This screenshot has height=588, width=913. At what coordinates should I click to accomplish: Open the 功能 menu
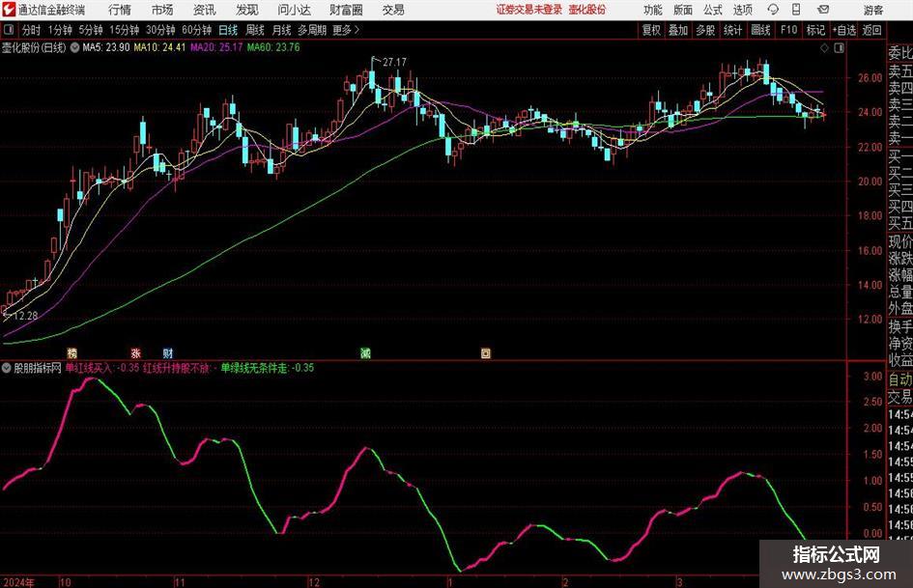653,10
